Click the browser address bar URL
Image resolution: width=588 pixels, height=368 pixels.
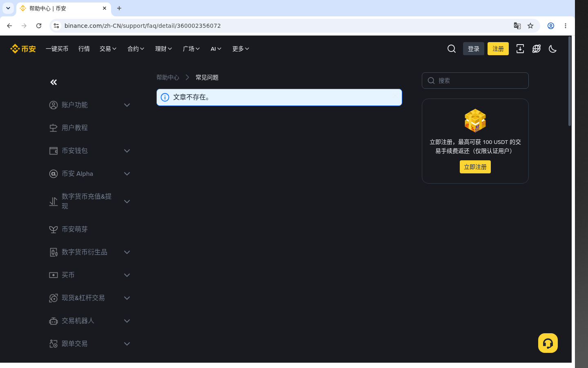point(143,26)
